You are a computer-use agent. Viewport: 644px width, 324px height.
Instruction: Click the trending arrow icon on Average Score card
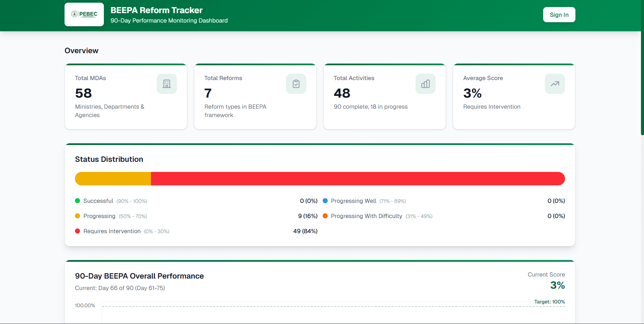click(x=555, y=84)
